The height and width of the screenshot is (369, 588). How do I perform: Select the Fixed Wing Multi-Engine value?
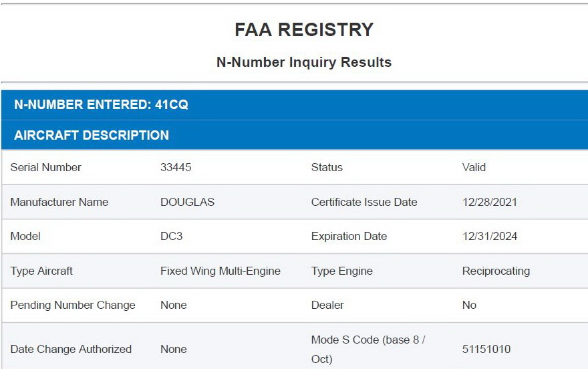220,271
